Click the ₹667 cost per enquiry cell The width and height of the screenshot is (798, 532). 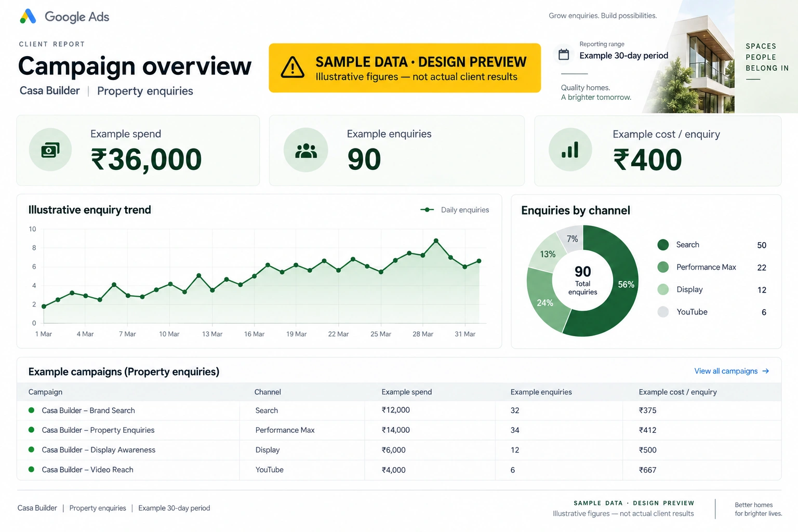(648, 470)
